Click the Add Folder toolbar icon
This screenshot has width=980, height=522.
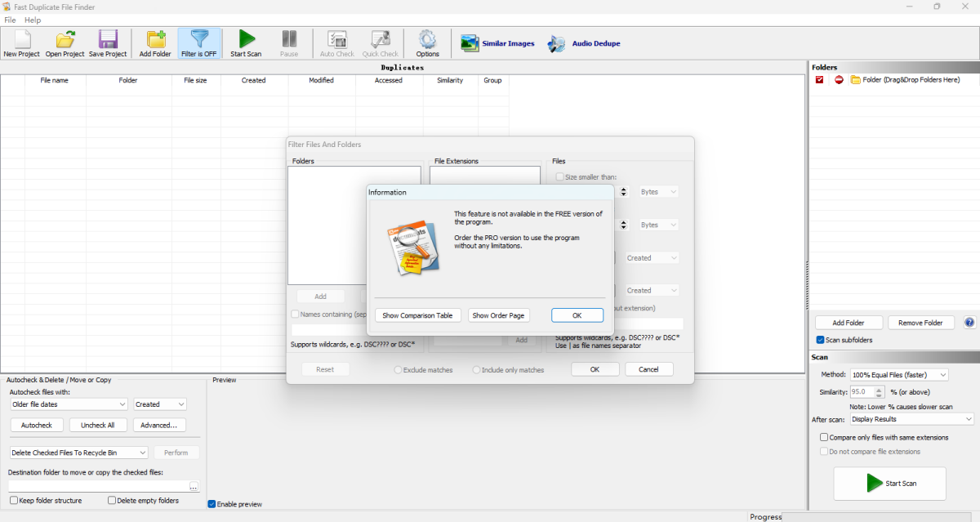pyautogui.click(x=154, y=42)
